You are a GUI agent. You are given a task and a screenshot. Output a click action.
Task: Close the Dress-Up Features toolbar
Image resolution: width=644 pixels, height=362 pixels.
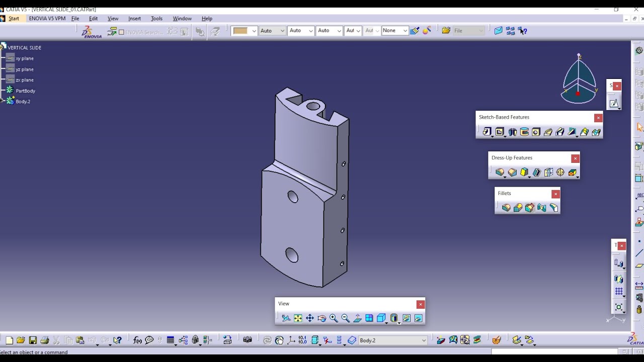(x=575, y=158)
